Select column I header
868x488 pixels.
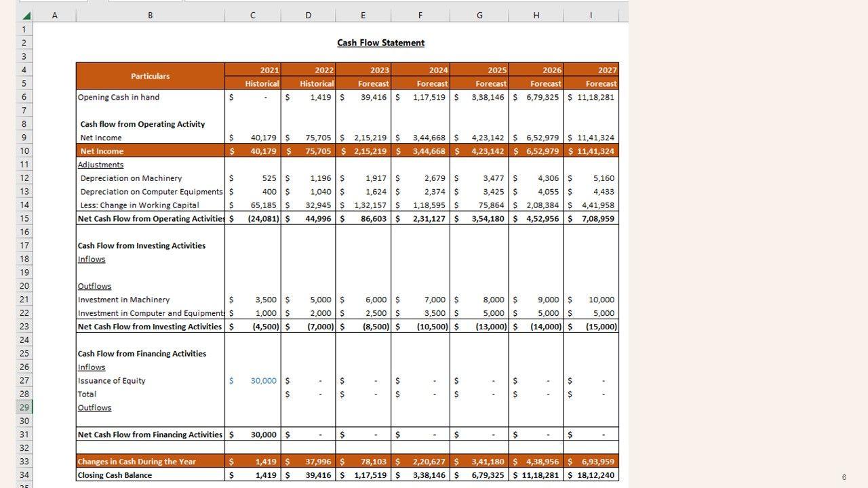tap(590, 15)
